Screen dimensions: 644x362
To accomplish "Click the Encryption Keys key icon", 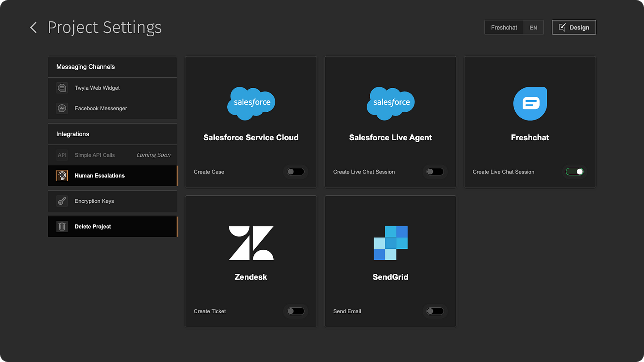I will (x=62, y=201).
